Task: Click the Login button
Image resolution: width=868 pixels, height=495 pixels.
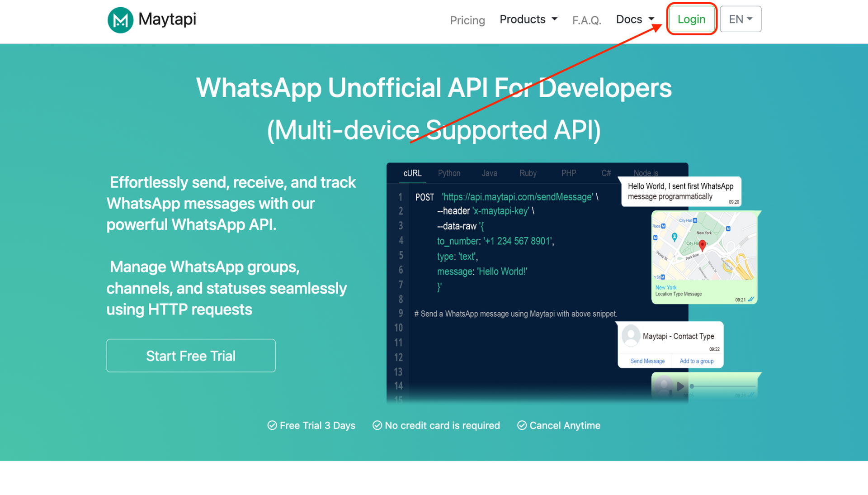Action: point(691,19)
